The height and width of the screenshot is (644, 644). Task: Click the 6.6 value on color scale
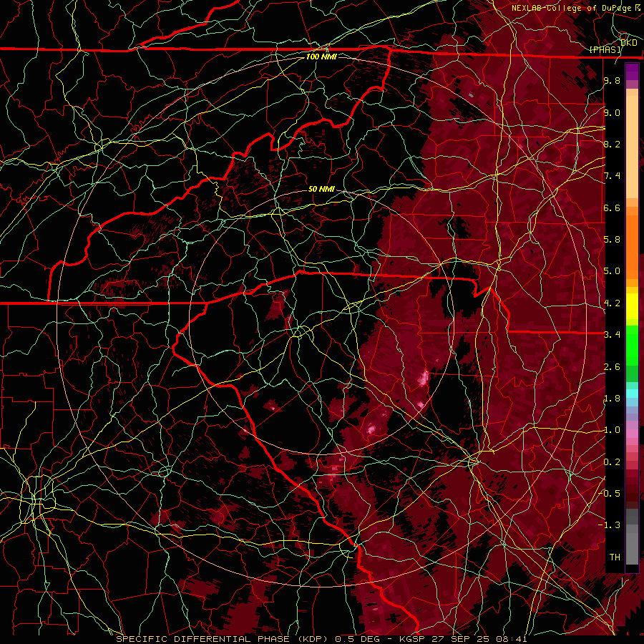click(x=612, y=208)
